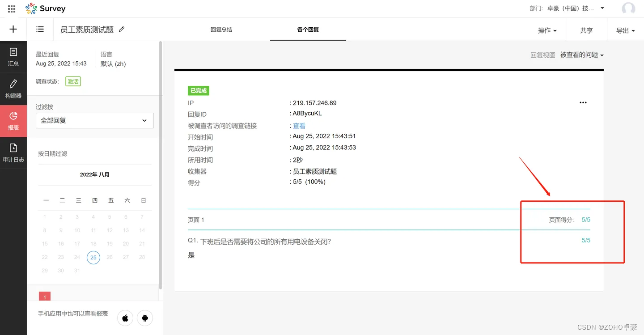The height and width of the screenshot is (335, 644).
Task: Open the 操作 actions dropdown
Action: coord(547,30)
